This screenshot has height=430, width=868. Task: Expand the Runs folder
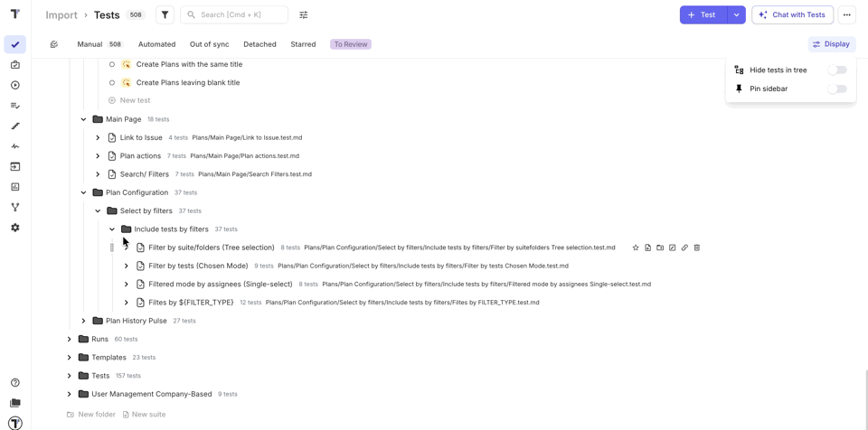(70, 340)
